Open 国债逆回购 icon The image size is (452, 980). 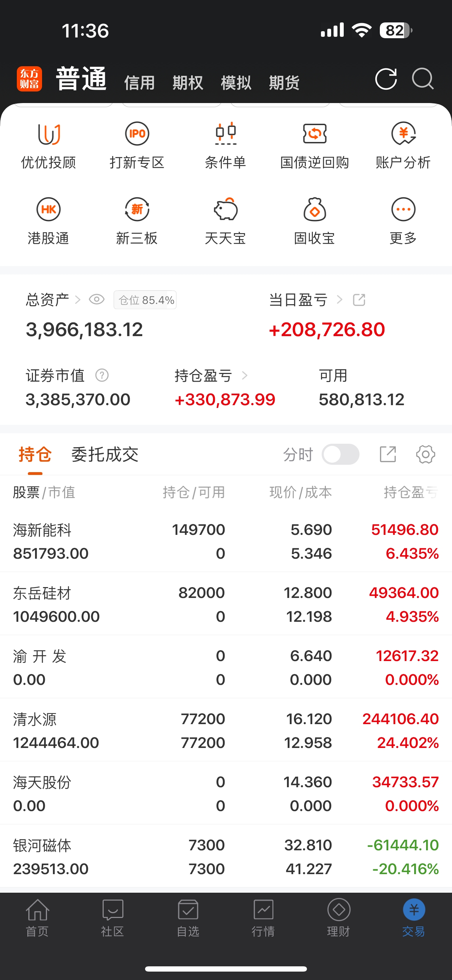pyautogui.click(x=315, y=134)
